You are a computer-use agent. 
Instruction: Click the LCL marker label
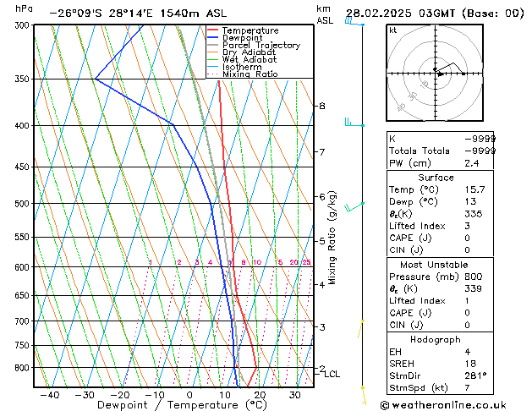[x=332, y=374]
